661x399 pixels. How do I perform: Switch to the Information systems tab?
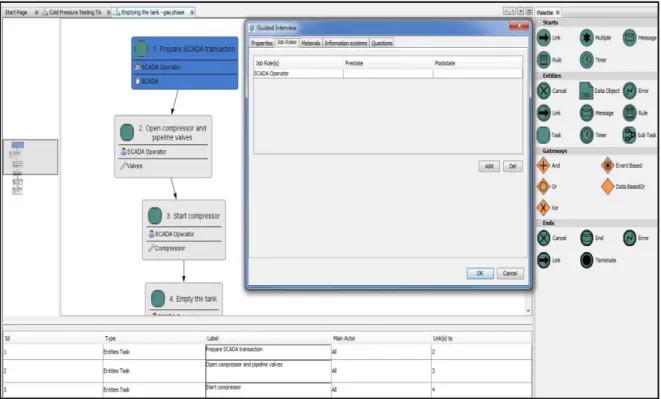tap(346, 43)
